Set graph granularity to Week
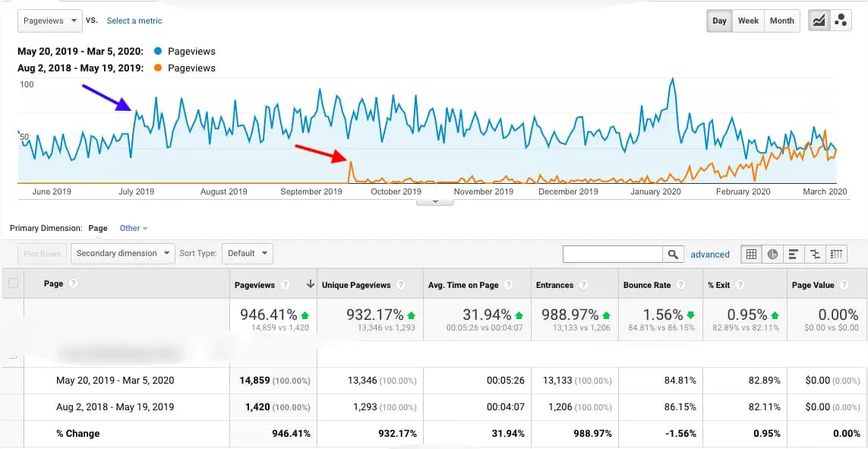 click(748, 21)
